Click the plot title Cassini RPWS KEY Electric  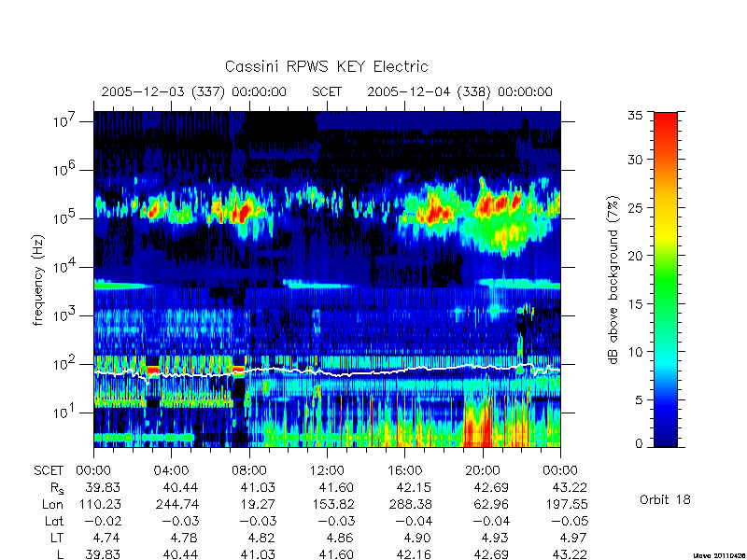(x=326, y=66)
